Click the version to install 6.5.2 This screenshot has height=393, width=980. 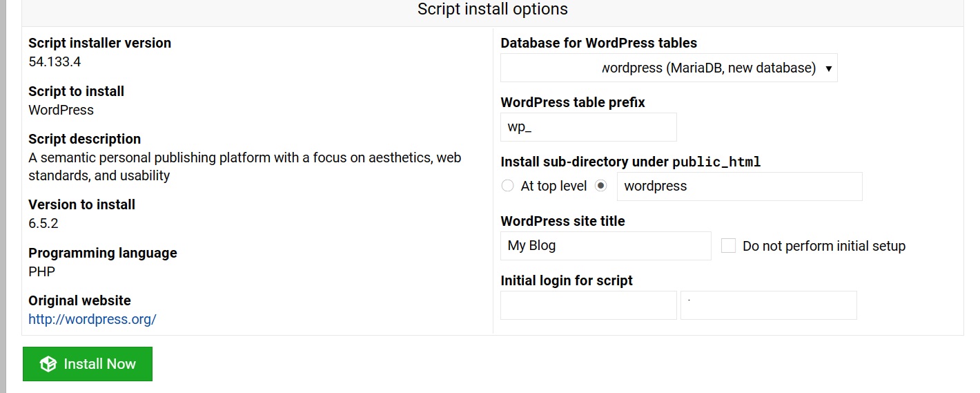point(43,223)
